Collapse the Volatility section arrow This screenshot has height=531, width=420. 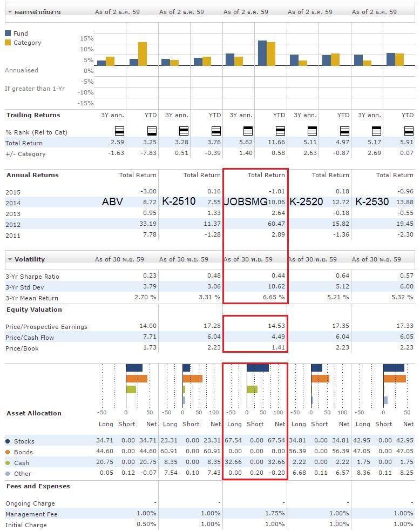[x=10, y=259]
